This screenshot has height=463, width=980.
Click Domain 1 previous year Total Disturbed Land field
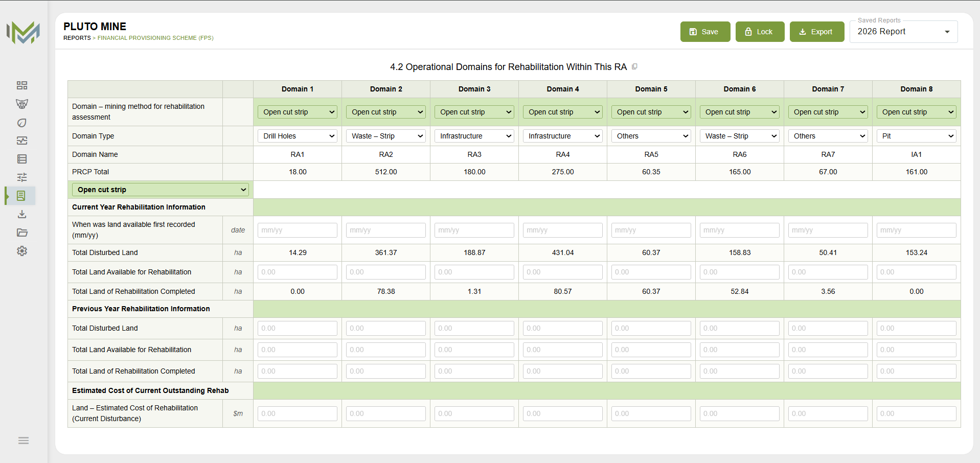pos(298,328)
